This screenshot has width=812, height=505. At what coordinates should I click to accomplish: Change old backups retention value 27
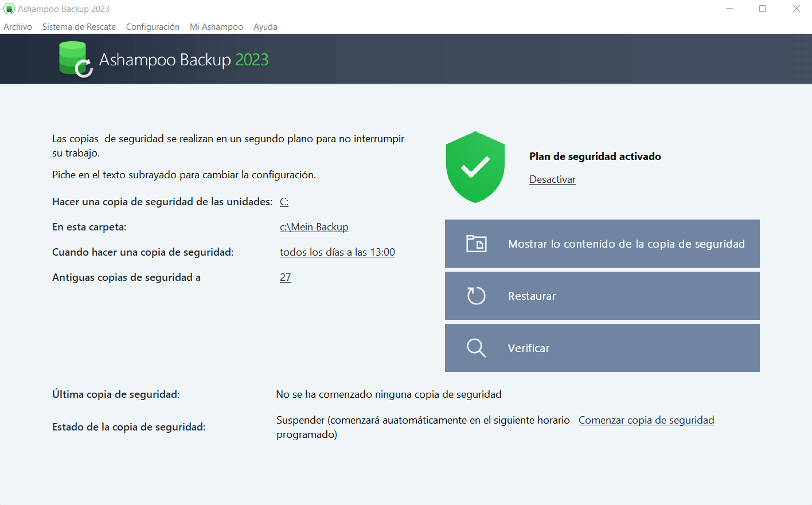(x=286, y=277)
